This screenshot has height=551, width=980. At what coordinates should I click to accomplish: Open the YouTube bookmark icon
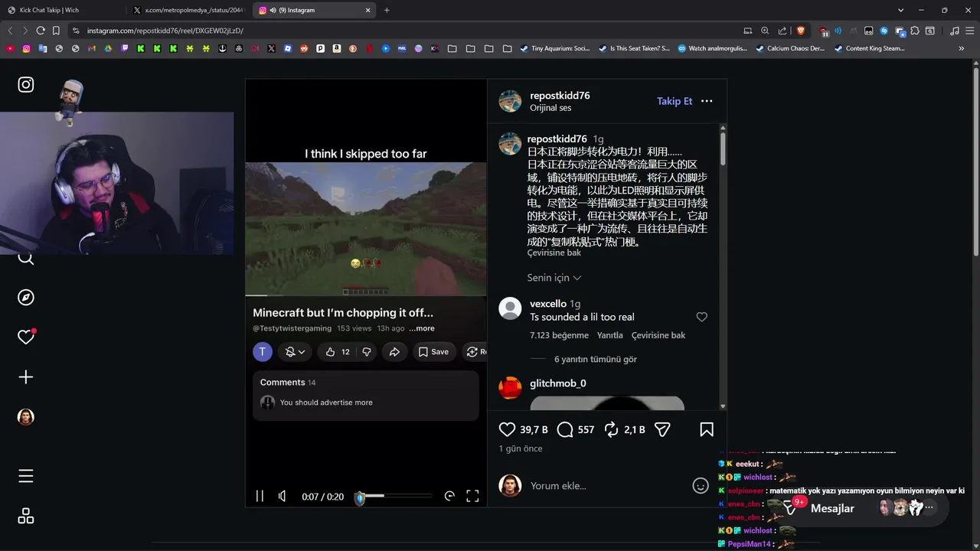coord(10,48)
